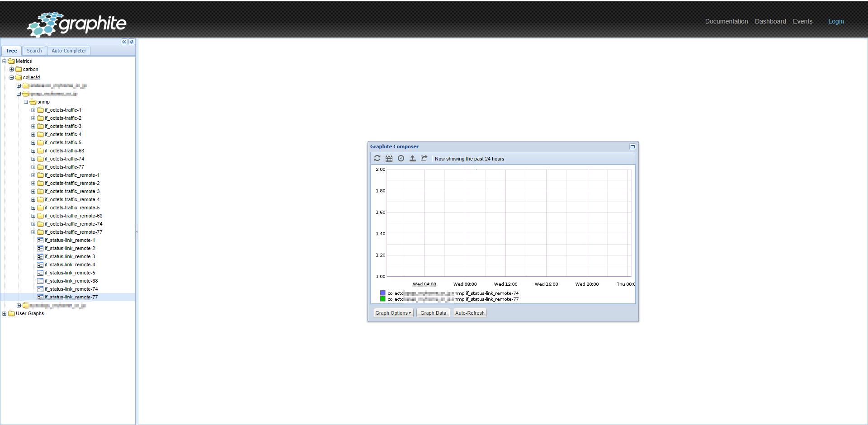Collapse the collectd folder

click(12, 77)
